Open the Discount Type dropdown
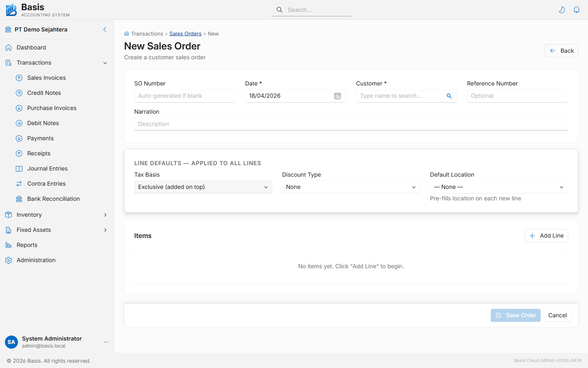Image resolution: width=588 pixels, height=368 pixels. click(350, 187)
